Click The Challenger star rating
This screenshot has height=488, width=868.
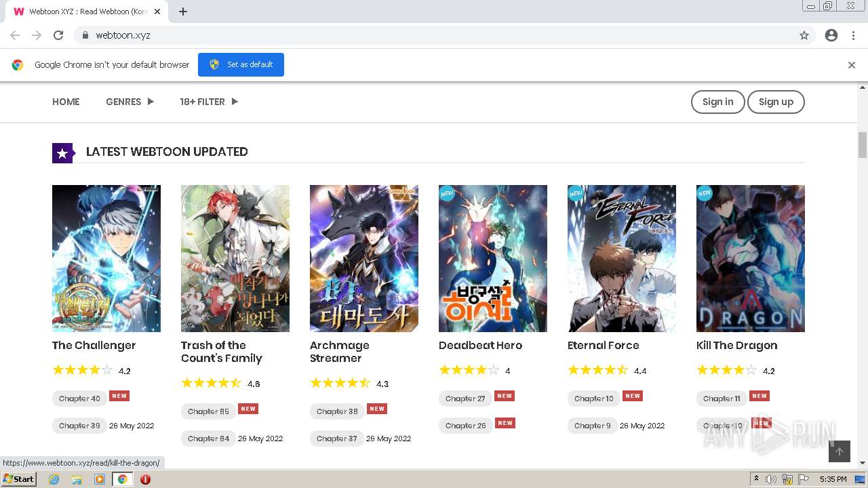click(x=82, y=370)
